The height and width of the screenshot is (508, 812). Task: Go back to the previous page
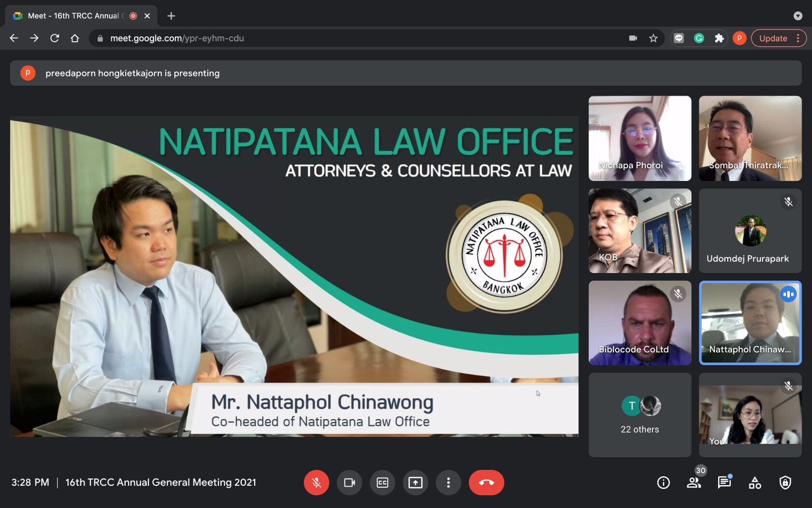(14, 38)
